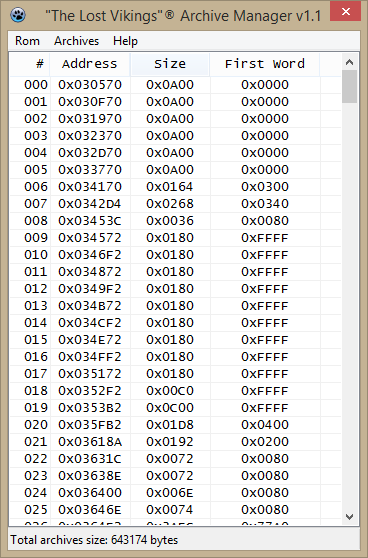The image size is (368, 558).
Task: Select archive row 016
Action: (x=175, y=357)
